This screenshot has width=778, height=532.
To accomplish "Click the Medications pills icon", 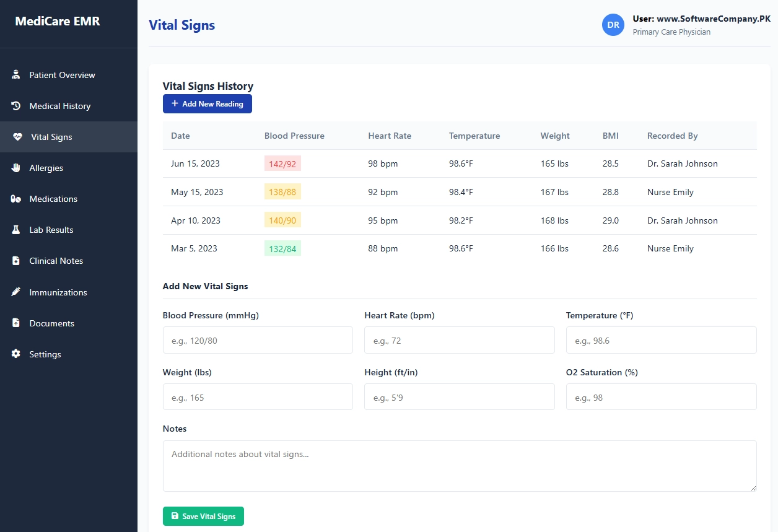I will [x=16, y=199].
